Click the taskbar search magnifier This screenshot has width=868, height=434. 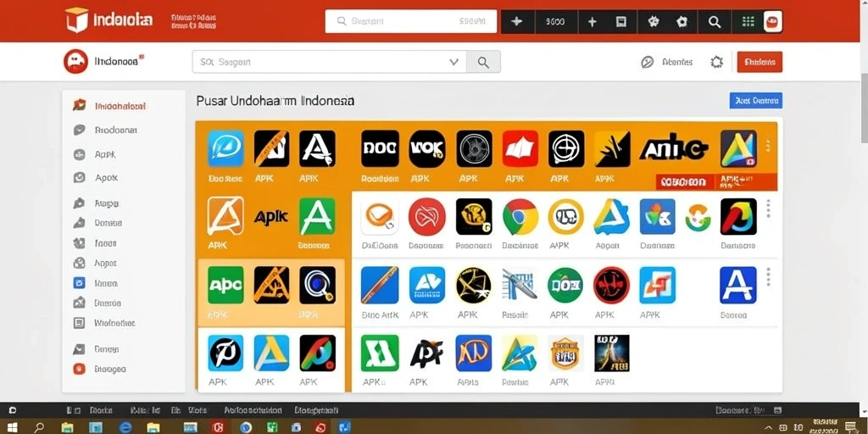pos(39,427)
